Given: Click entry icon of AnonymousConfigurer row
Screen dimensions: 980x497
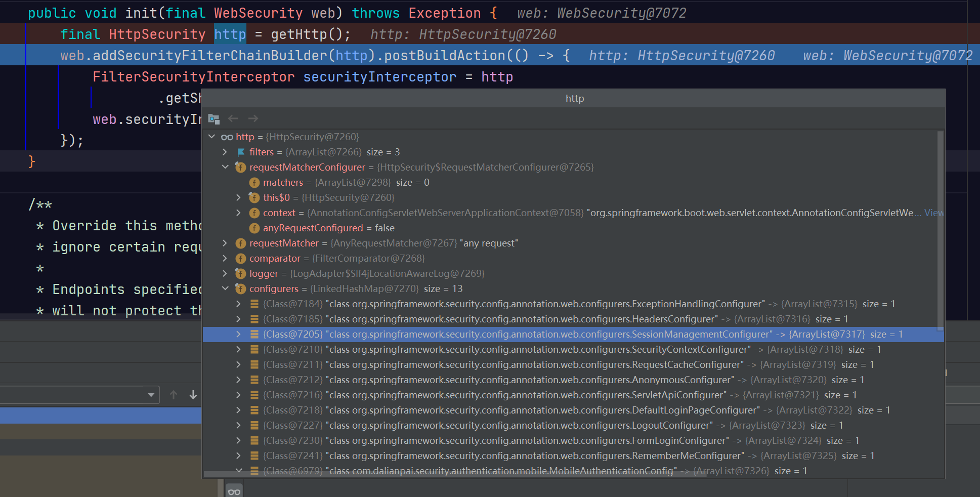Looking at the screenshot, I should coord(254,380).
